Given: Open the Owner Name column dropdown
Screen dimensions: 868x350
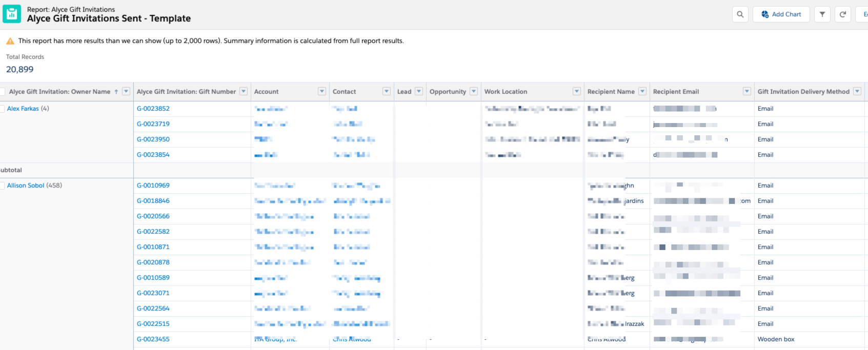Looking at the screenshot, I should (126, 92).
